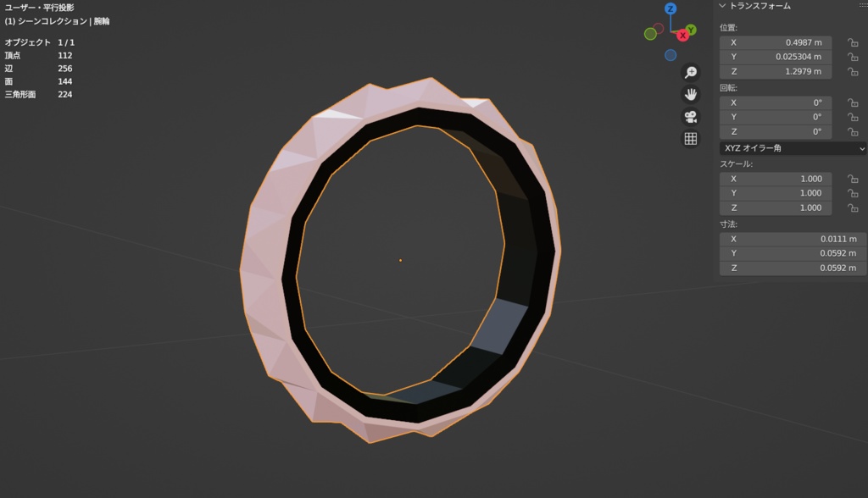
Task: Click the オブジェクト 1/1 statistics row
Action: [x=39, y=42]
